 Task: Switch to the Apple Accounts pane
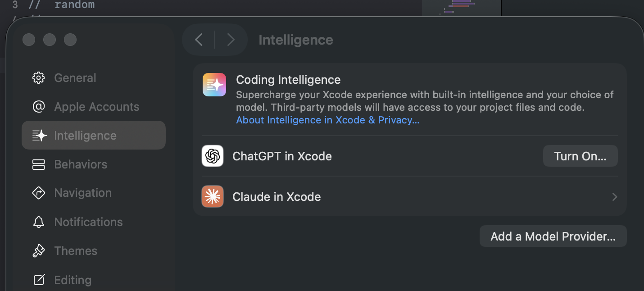(x=96, y=106)
